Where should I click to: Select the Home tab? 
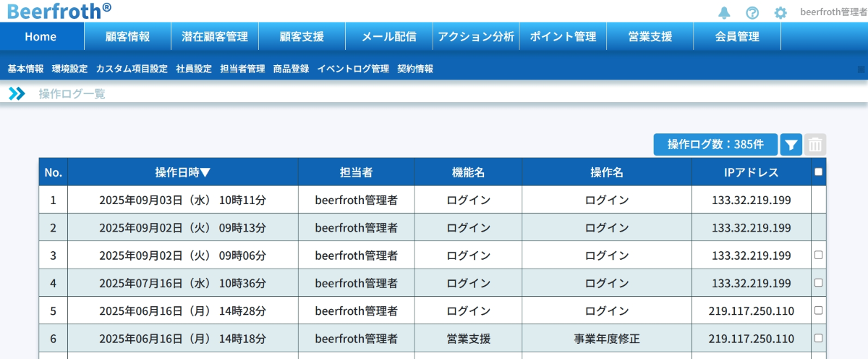tap(41, 37)
